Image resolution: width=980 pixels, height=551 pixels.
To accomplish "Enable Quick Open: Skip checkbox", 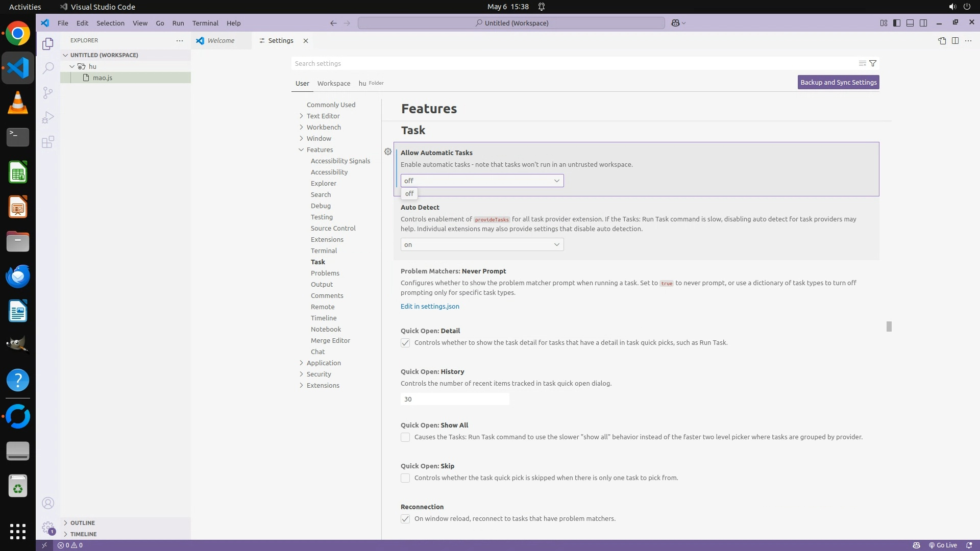I will tap(405, 478).
